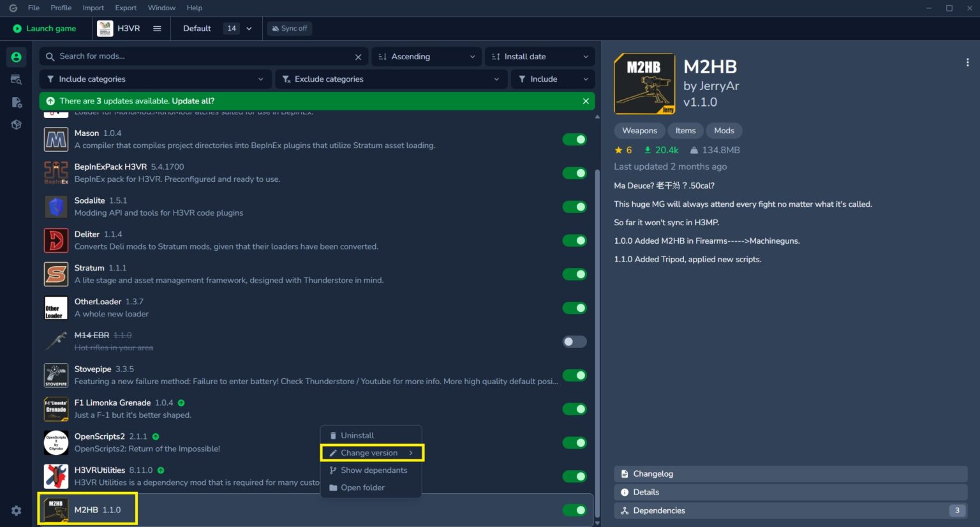The image size is (980, 527).
Task: Open the hamburger menu next to H3VR
Action: [x=157, y=28]
